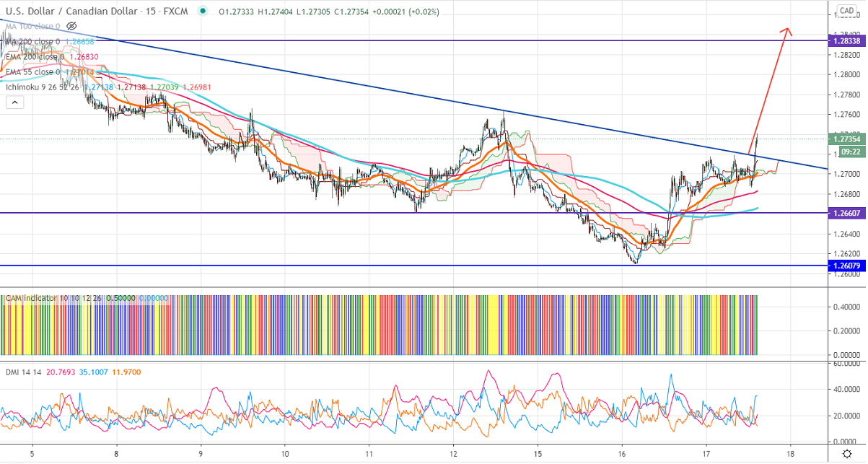Click date label 18 on time axis
The image size is (868, 464).
[790, 455]
